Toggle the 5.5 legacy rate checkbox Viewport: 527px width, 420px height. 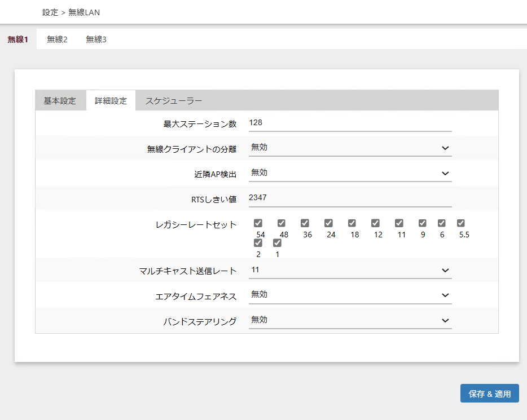pos(460,223)
